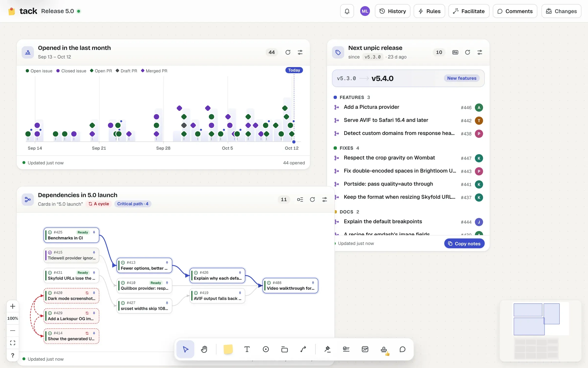Open the Facilitate menu
Image resolution: width=588 pixels, height=368 pixels.
(469, 11)
